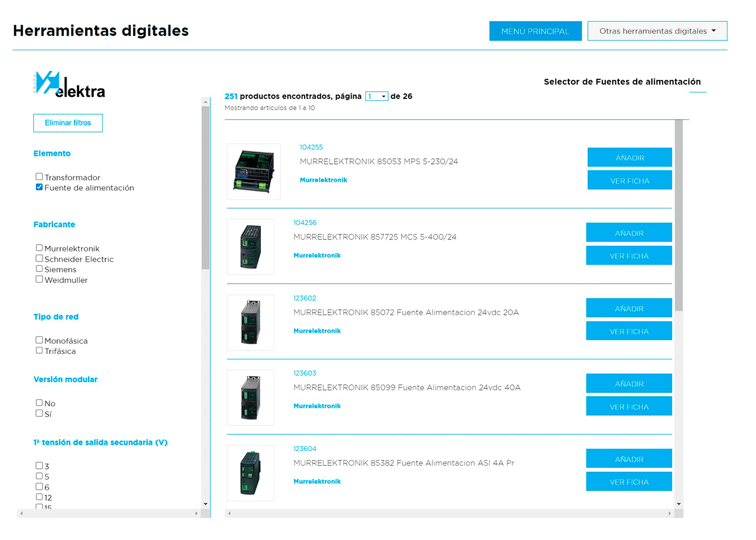Click Murrelektronik brand under product 123604

click(x=318, y=482)
